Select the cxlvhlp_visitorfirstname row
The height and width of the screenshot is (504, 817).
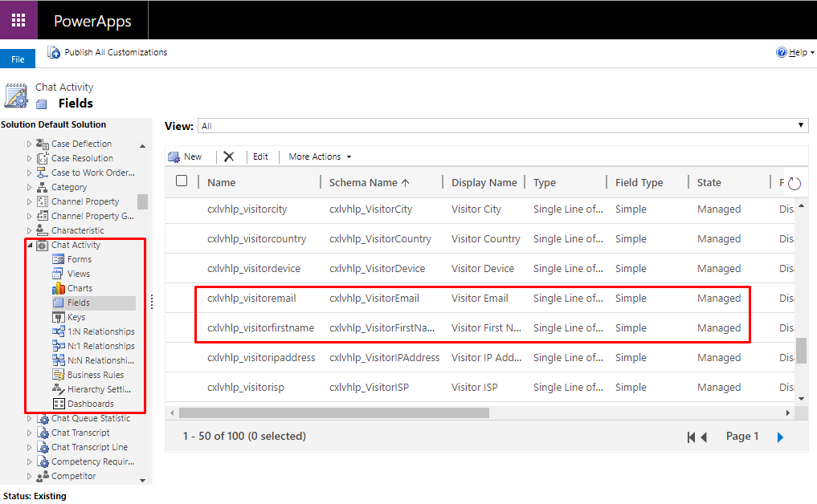click(x=480, y=328)
